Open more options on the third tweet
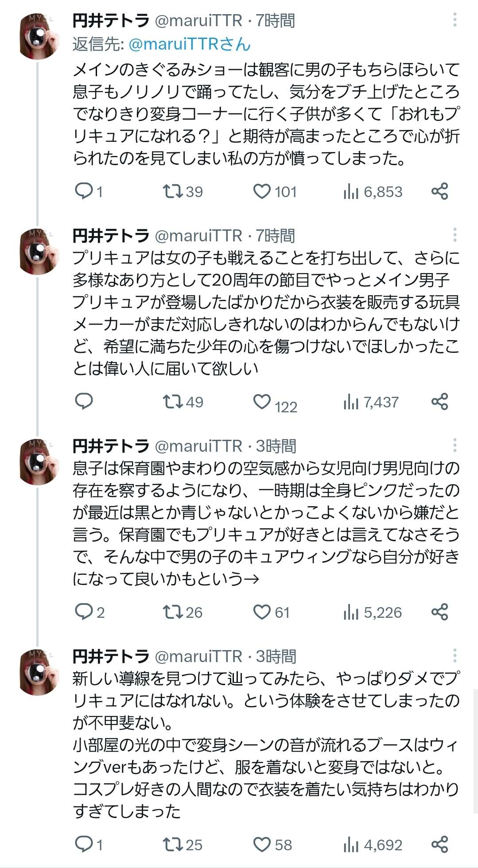This screenshot has height=868, width=478. tap(455, 445)
